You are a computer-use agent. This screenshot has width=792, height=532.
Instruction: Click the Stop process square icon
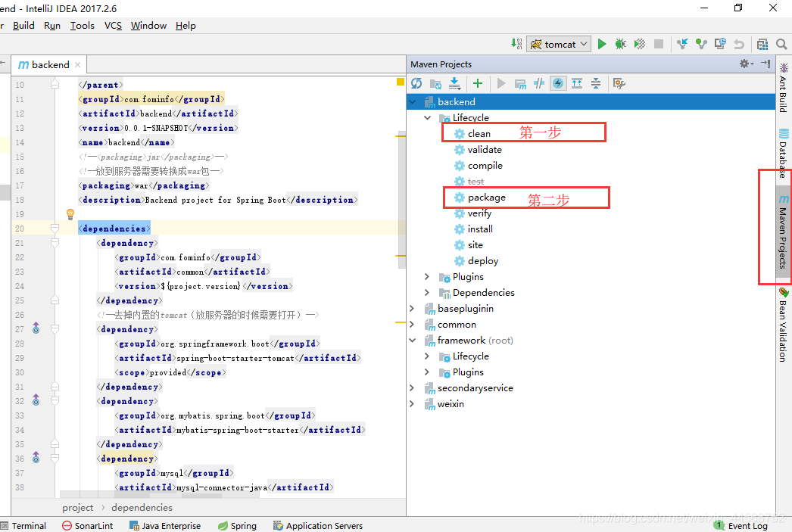(x=659, y=44)
